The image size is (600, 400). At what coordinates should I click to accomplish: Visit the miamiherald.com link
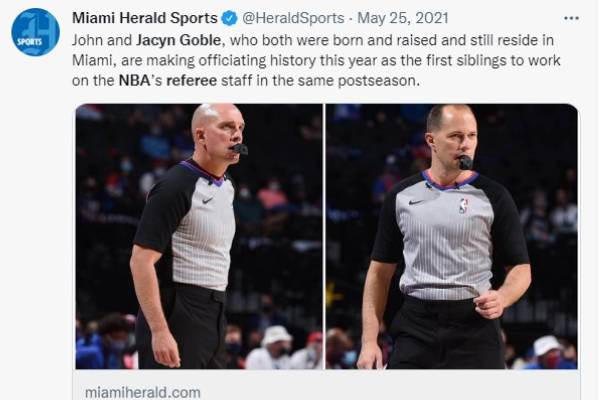click(143, 392)
